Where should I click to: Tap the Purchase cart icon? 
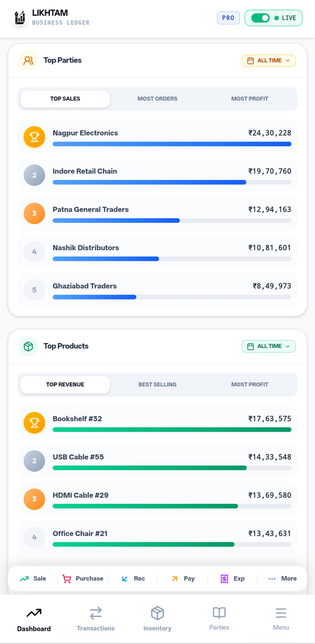coord(67,578)
